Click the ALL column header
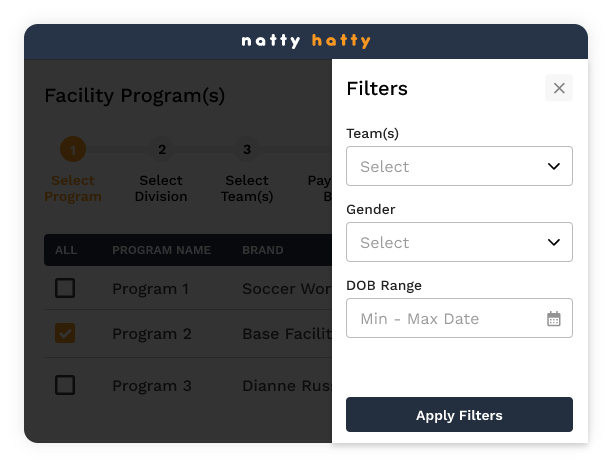Screen dimensions: 612x466 pos(66,250)
